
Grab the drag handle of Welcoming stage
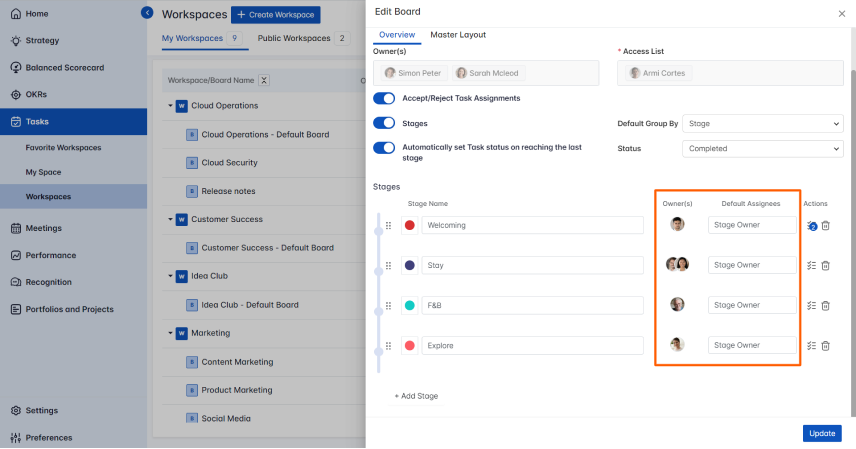[x=389, y=226]
